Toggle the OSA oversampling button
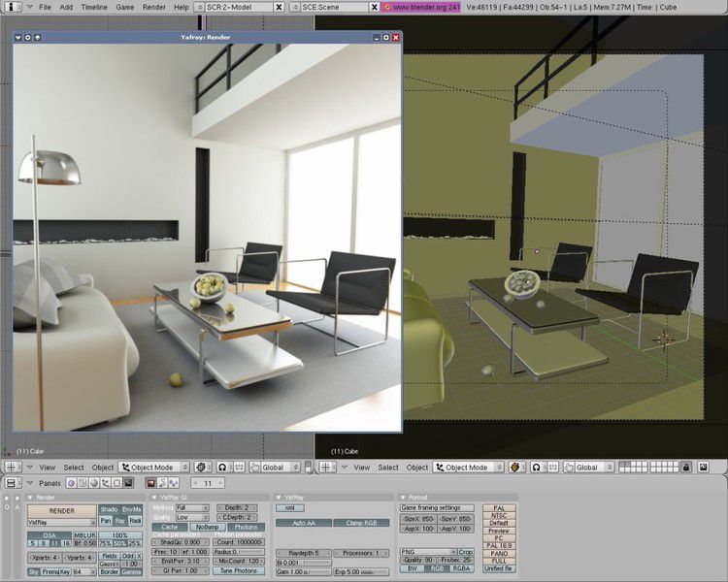The width and height of the screenshot is (728, 582). pos(44,534)
